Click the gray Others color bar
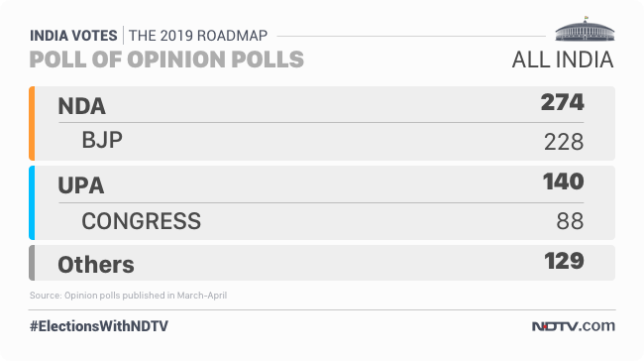 [x=32, y=263]
